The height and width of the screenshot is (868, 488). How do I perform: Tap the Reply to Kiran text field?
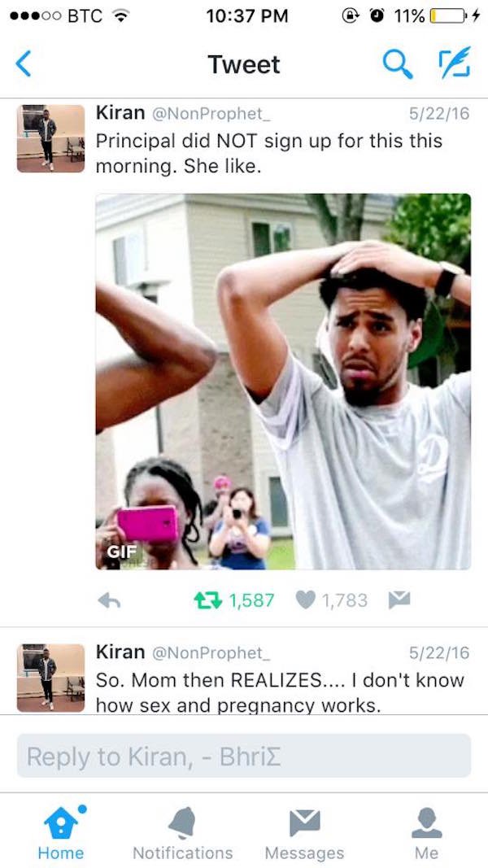pos(244,757)
